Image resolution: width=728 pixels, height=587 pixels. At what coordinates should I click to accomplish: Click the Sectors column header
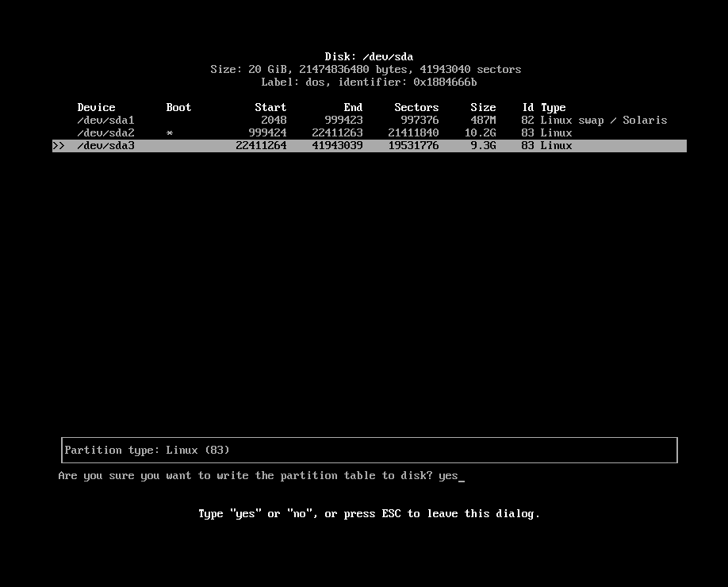click(416, 107)
